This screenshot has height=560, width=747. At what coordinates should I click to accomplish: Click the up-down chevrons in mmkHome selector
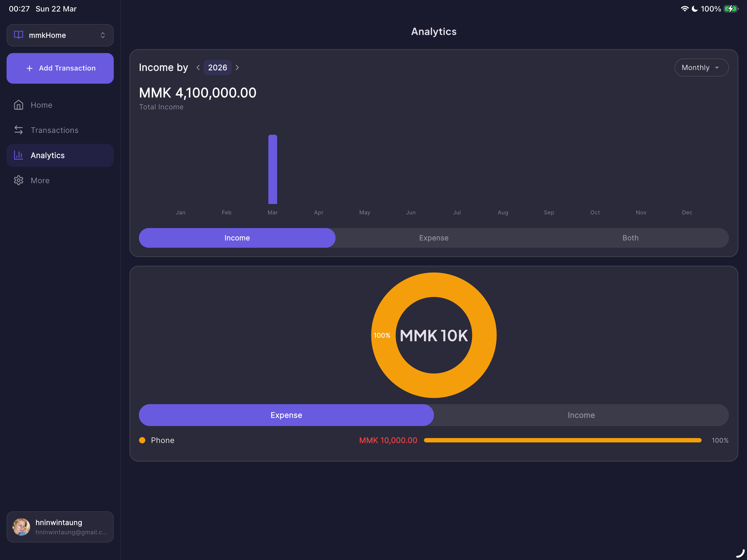(x=103, y=35)
